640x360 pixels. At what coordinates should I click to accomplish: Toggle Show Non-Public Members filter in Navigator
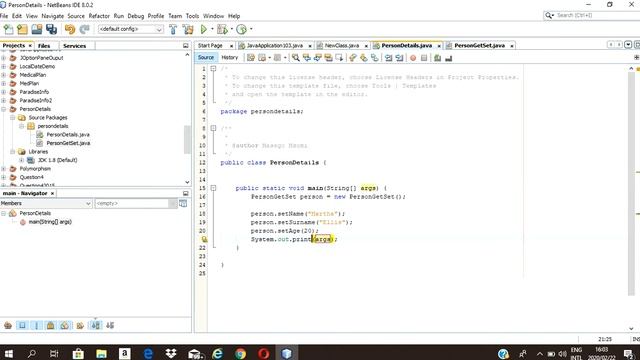pyautogui.click(x=51, y=325)
